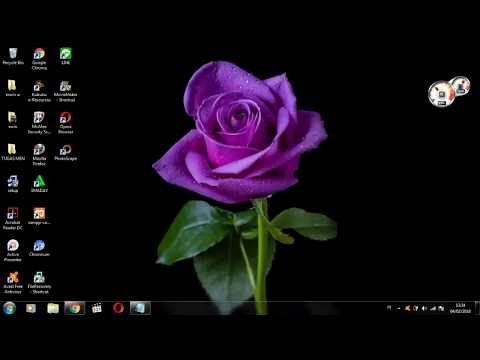This screenshot has height=360, width=480.
Task: Select the PhotoScape desktop shortcut
Action: pyautogui.click(x=66, y=152)
